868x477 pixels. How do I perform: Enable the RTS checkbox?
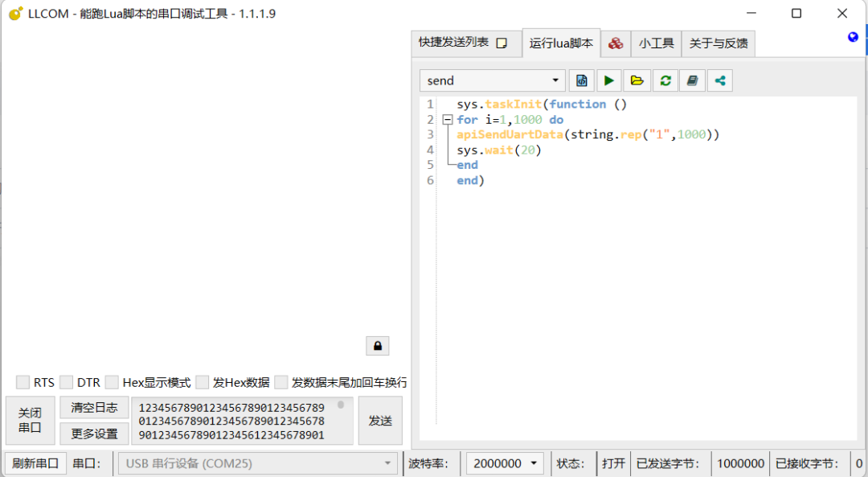[x=23, y=382]
